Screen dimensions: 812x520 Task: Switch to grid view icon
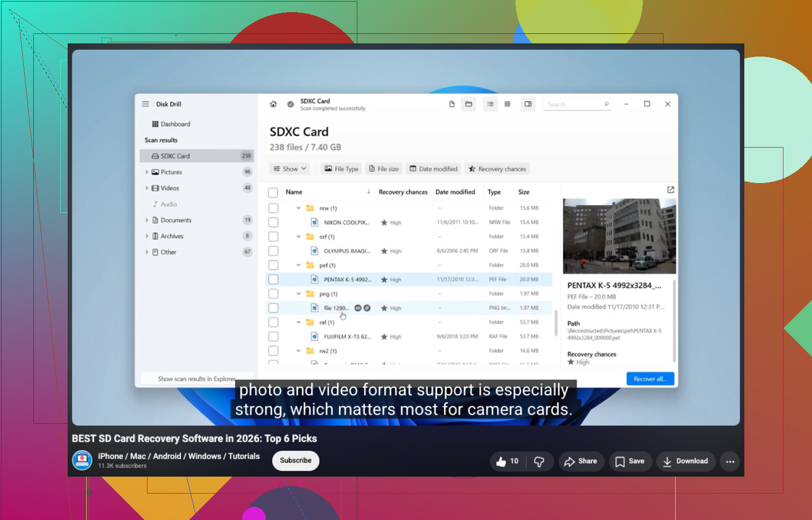click(x=508, y=104)
